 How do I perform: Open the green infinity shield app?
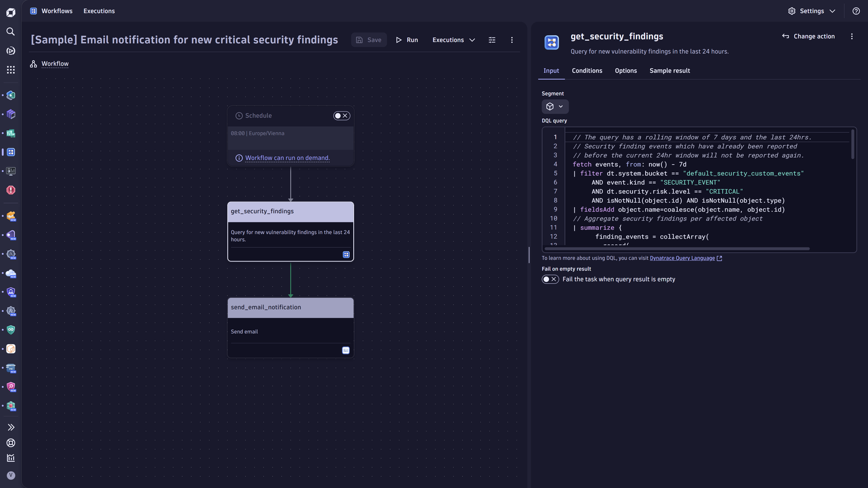click(11, 330)
